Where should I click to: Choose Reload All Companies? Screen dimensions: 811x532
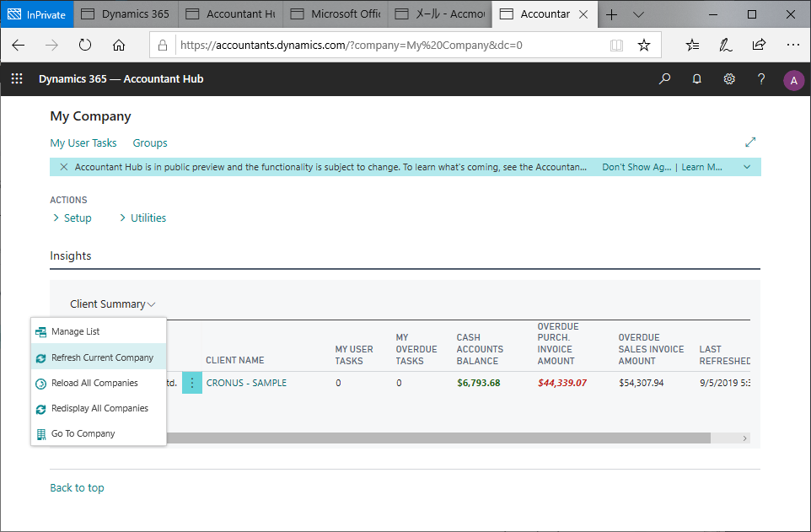point(99,383)
